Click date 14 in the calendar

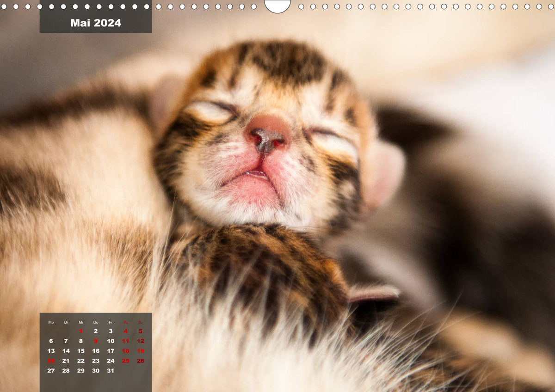[66, 351]
